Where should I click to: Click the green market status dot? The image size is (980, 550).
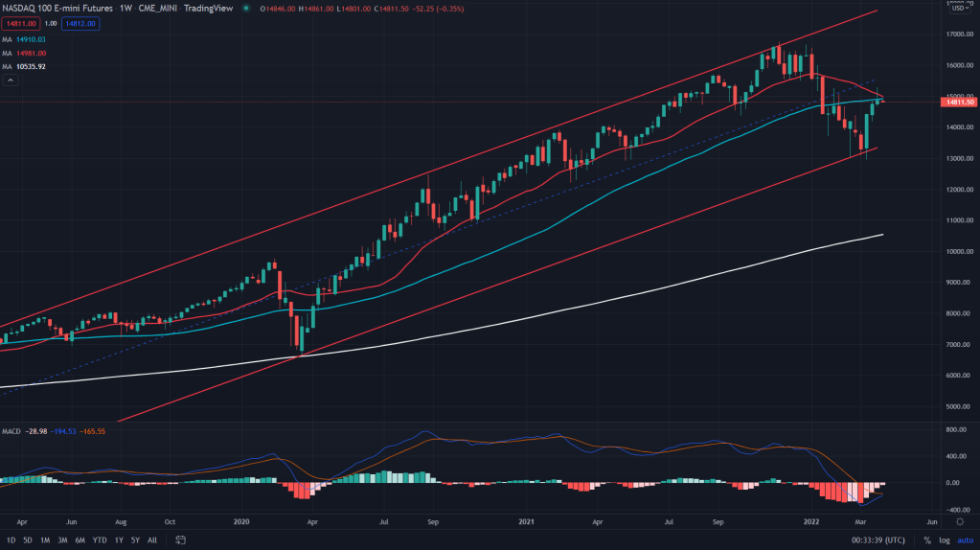[246, 9]
